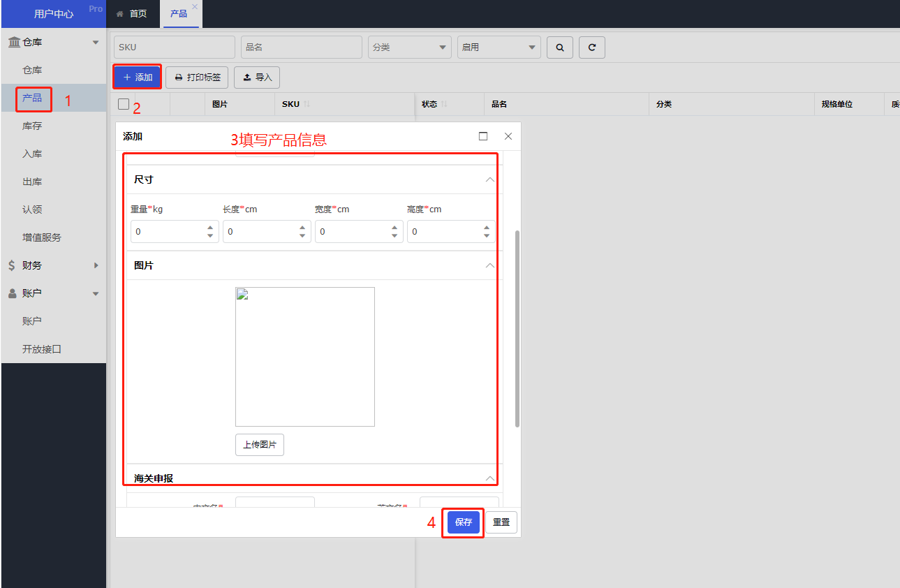The width and height of the screenshot is (900, 588).
Task: Tick the select-all checkbox in table header
Action: point(124,104)
